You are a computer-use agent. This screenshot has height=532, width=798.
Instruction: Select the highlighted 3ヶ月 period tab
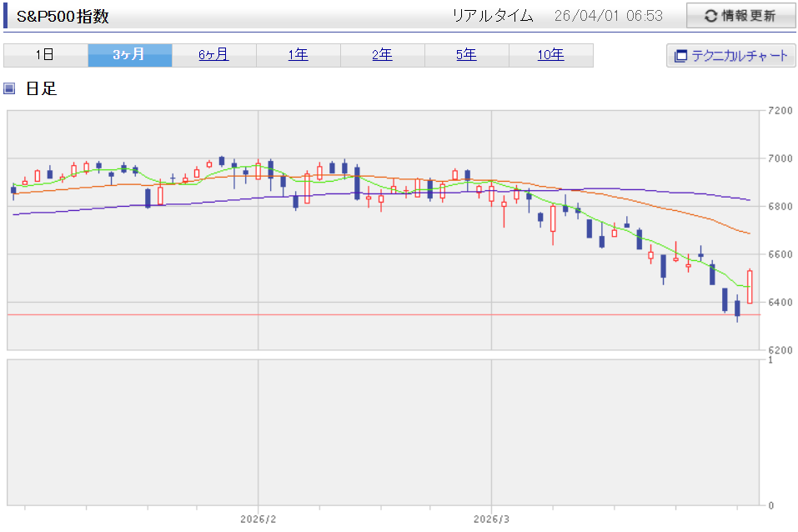pyautogui.click(x=129, y=55)
